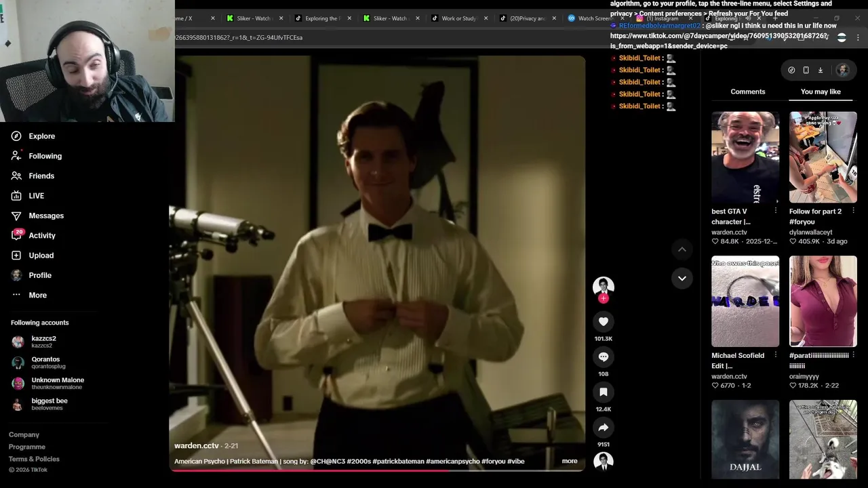The height and width of the screenshot is (488, 868).
Task: Click the download icon in top-right toolbar
Action: pos(820,70)
